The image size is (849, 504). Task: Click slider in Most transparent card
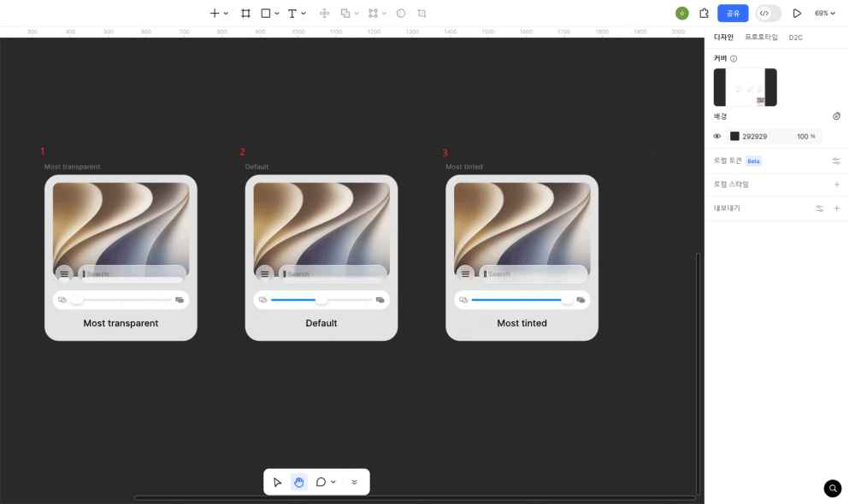(121, 300)
